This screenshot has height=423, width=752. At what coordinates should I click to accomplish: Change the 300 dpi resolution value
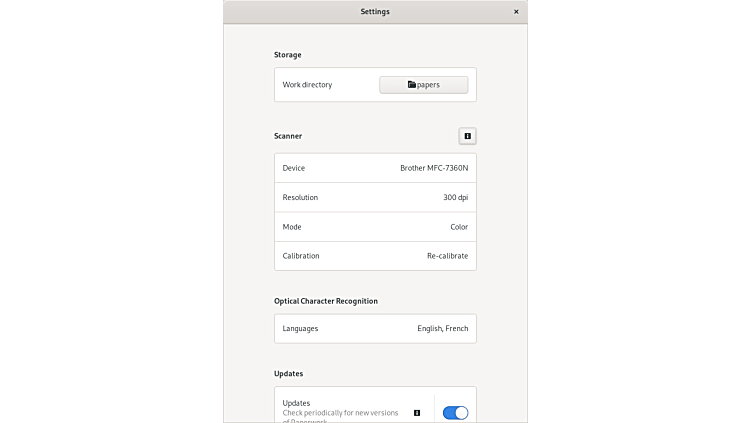click(455, 197)
